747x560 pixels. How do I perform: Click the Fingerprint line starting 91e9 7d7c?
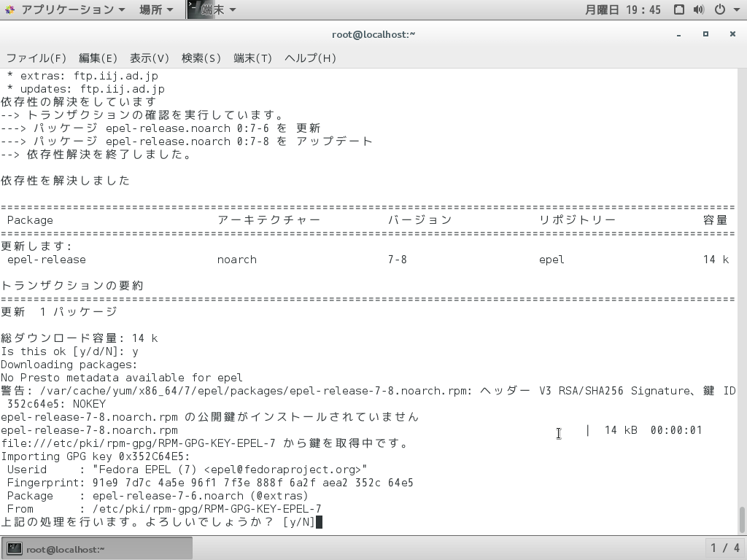click(210, 483)
